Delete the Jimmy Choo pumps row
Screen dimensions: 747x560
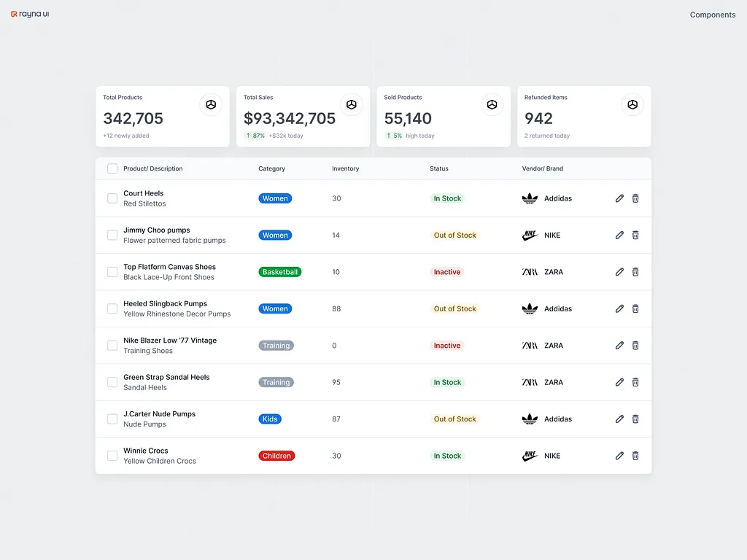click(635, 235)
